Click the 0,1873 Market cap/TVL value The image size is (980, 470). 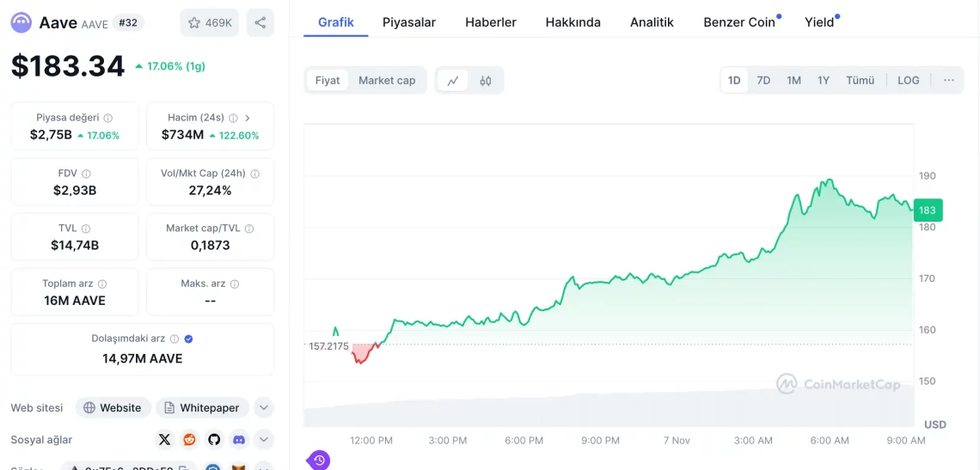210,246
